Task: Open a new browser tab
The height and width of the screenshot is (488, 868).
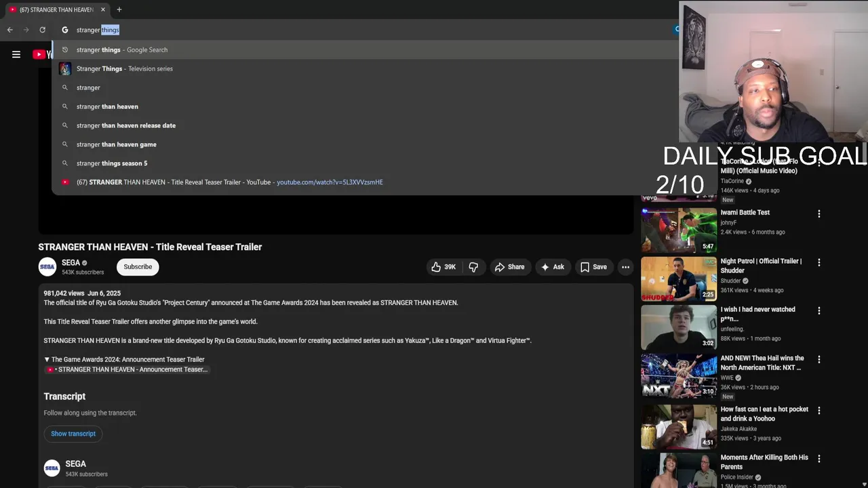Action: pos(119,9)
